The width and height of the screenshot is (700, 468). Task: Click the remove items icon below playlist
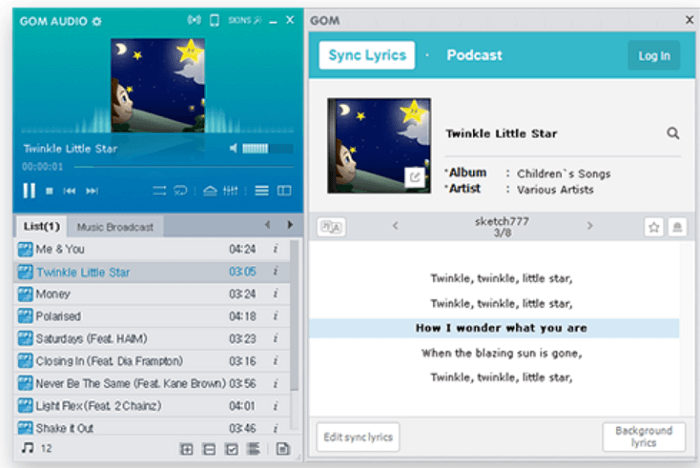point(208,449)
